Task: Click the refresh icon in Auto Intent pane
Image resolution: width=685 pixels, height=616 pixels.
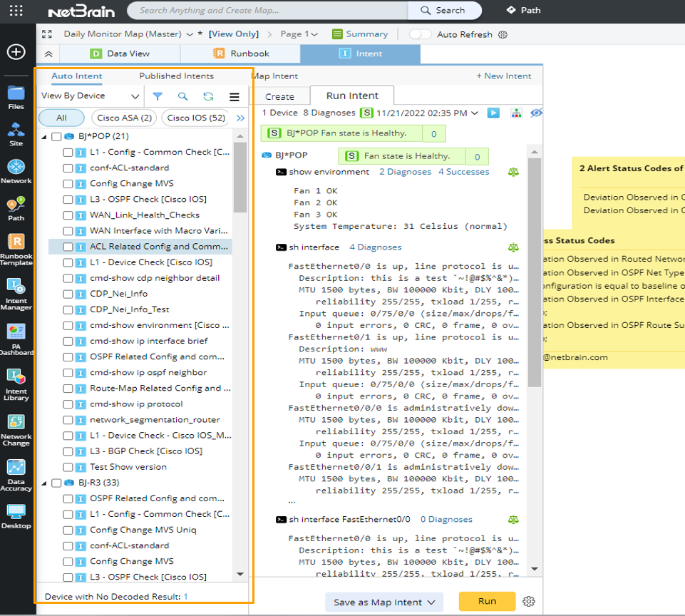Action: [208, 96]
